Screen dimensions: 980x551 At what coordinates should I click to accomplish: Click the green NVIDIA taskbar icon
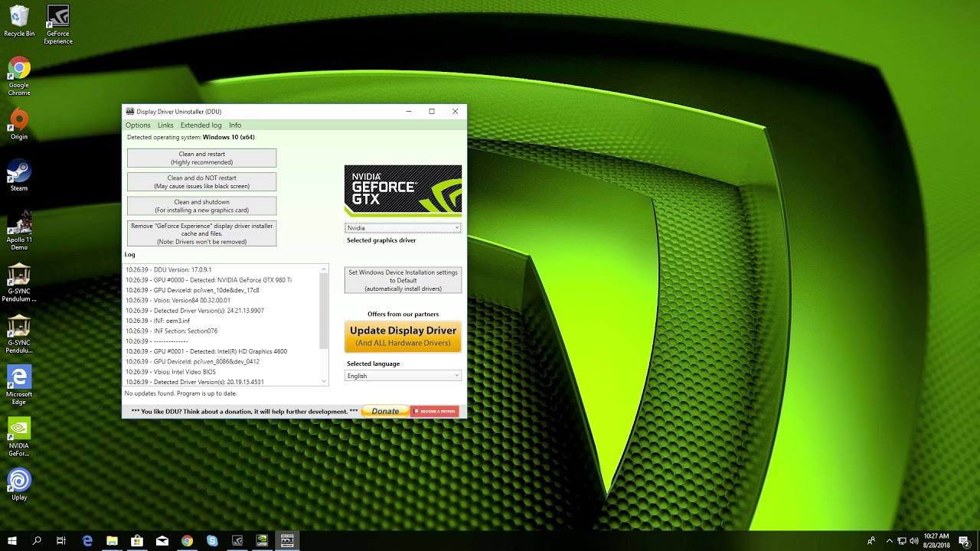click(262, 541)
